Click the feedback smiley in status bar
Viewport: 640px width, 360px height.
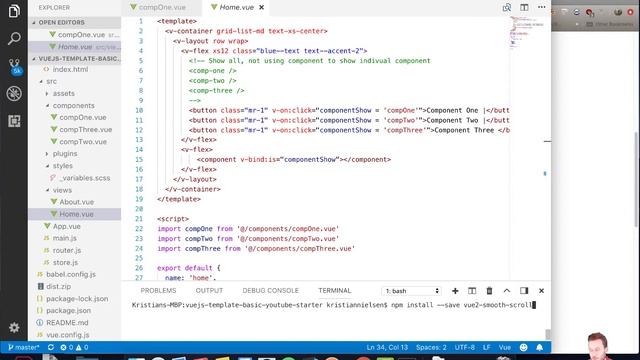[524, 347]
